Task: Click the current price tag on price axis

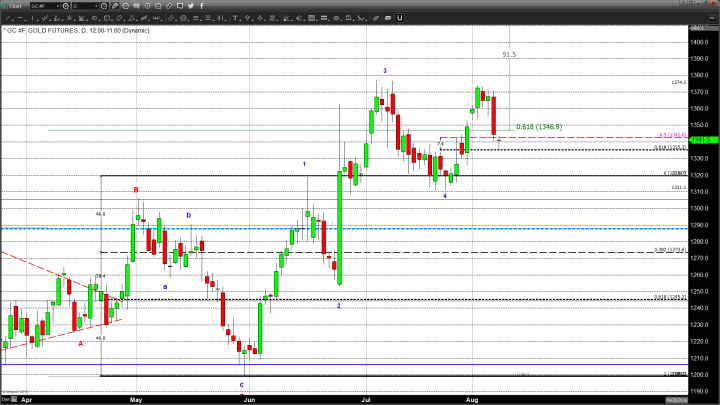Action: tap(702, 140)
